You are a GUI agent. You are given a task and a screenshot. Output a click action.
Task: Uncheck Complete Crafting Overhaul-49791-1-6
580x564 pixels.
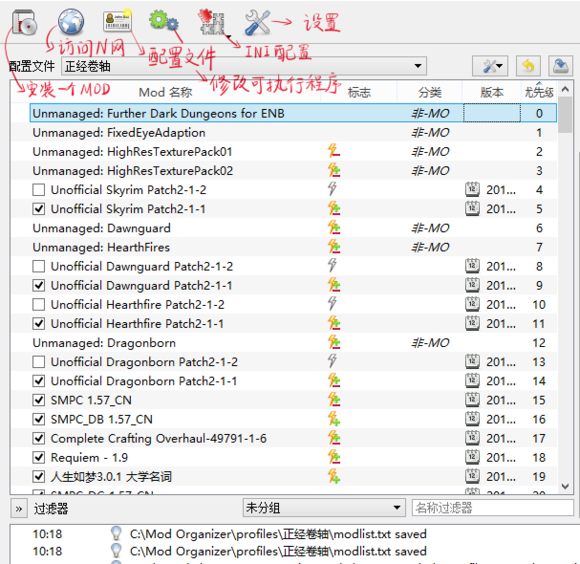coord(38,438)
